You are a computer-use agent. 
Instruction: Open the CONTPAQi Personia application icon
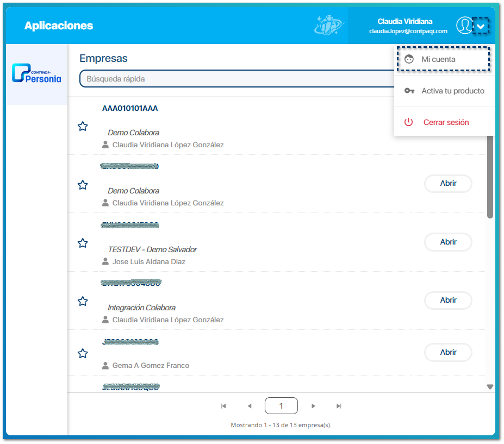click(x=36, y=74)
